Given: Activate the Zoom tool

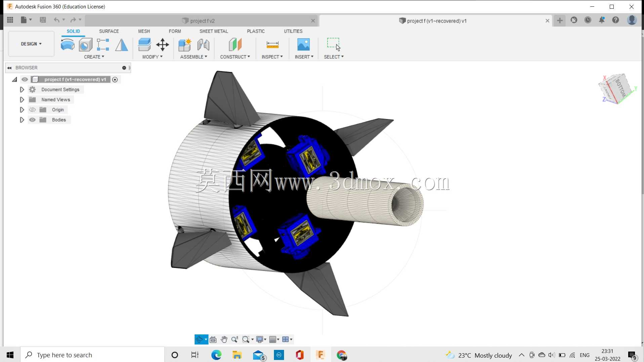Looking at the screenshot, I should [x=235, y=339].
